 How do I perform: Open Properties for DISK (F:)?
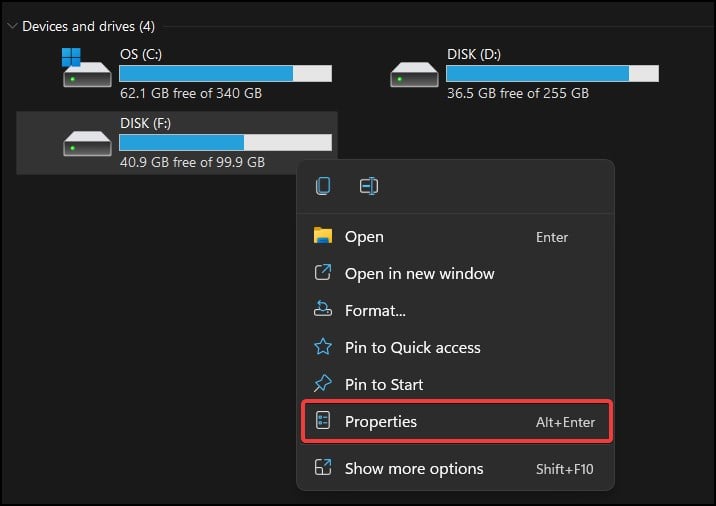pyautogui.click(x=457, y=421)
